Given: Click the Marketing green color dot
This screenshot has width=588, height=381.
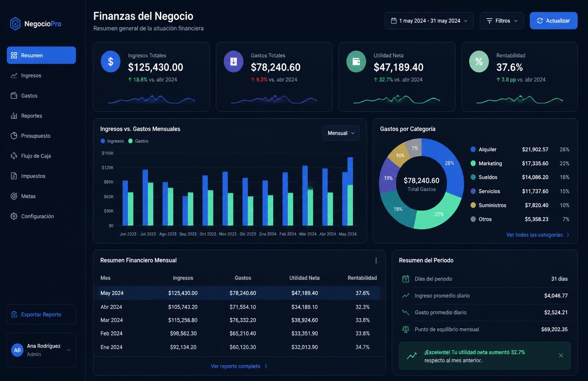Looking at the screenshot, I should point(473,163).
